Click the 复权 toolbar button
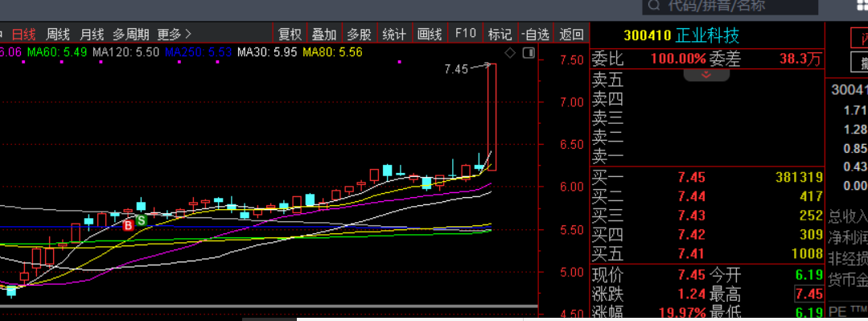This screenshot has width=868, height=321. [290, 34]
